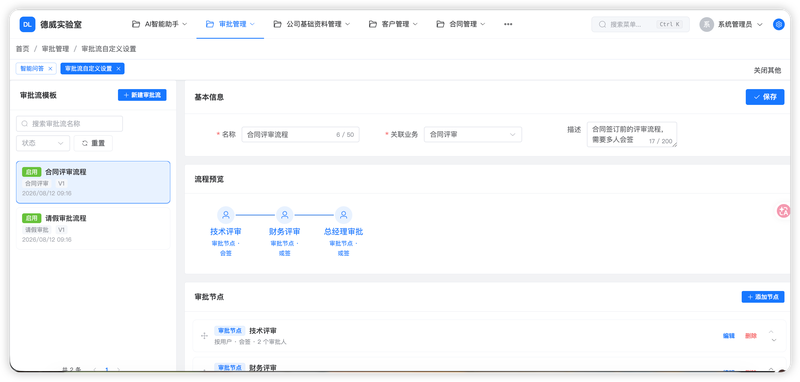Click 审批管理 in the breadcrumb

[x=55, y=49]
